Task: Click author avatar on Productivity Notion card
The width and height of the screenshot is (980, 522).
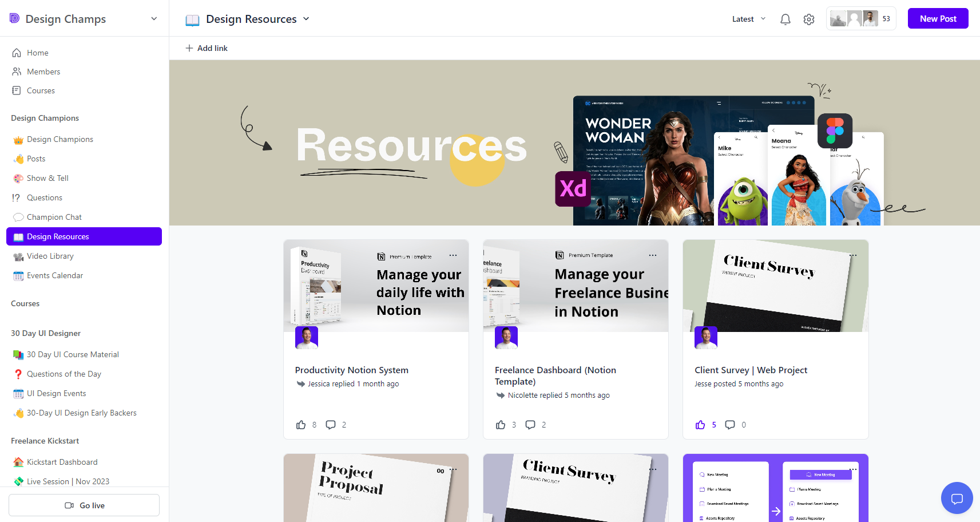Action: (x=307, y=338)
